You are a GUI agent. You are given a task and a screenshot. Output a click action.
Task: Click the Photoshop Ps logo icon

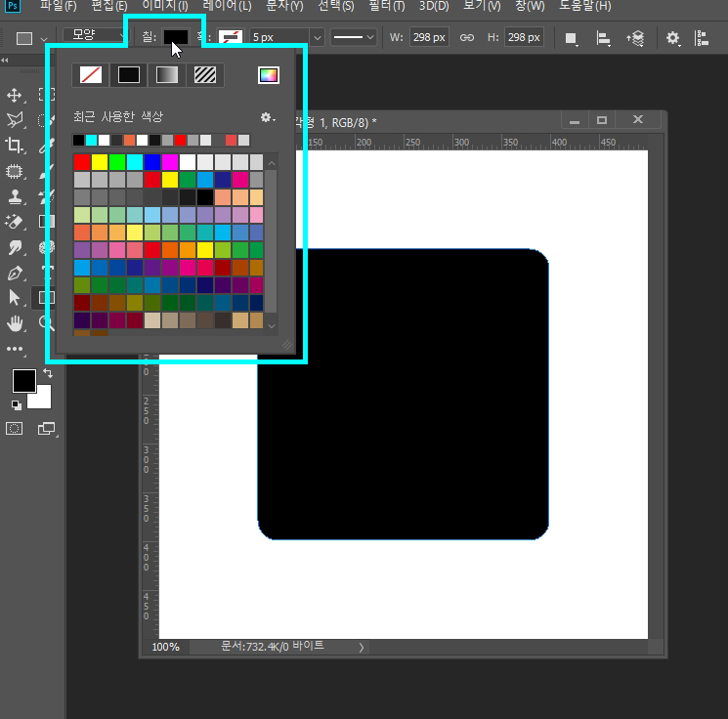[x=13, y=6]
